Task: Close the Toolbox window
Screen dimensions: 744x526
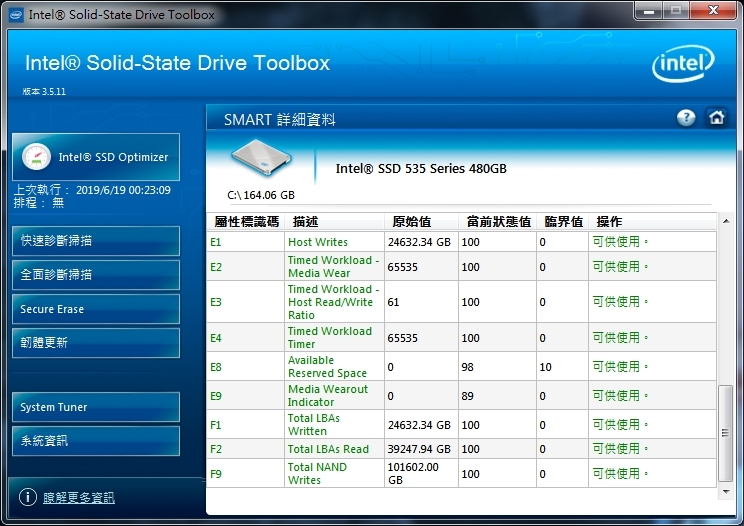Action: (713, 10)
